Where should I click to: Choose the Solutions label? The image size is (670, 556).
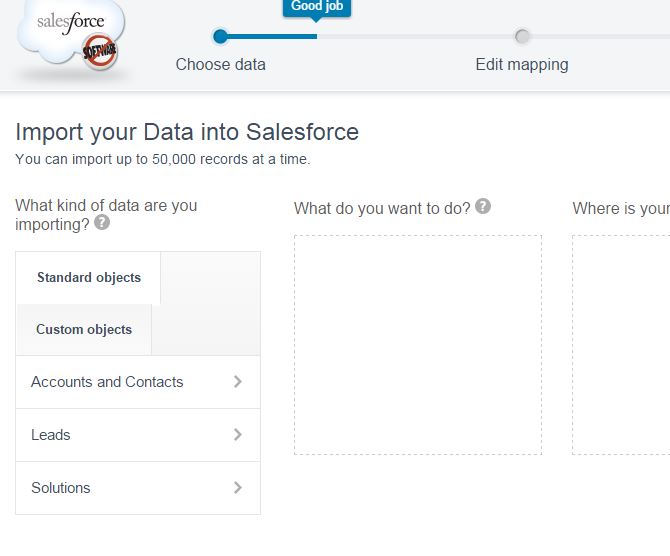pos(61,488)
